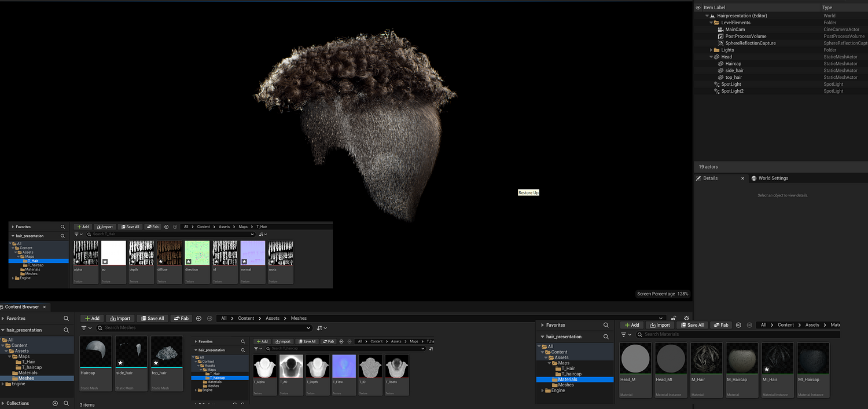Click the SphereReflectionCapture actor icon
Viewport: 868px width, 409px height.
pos(720,43)
